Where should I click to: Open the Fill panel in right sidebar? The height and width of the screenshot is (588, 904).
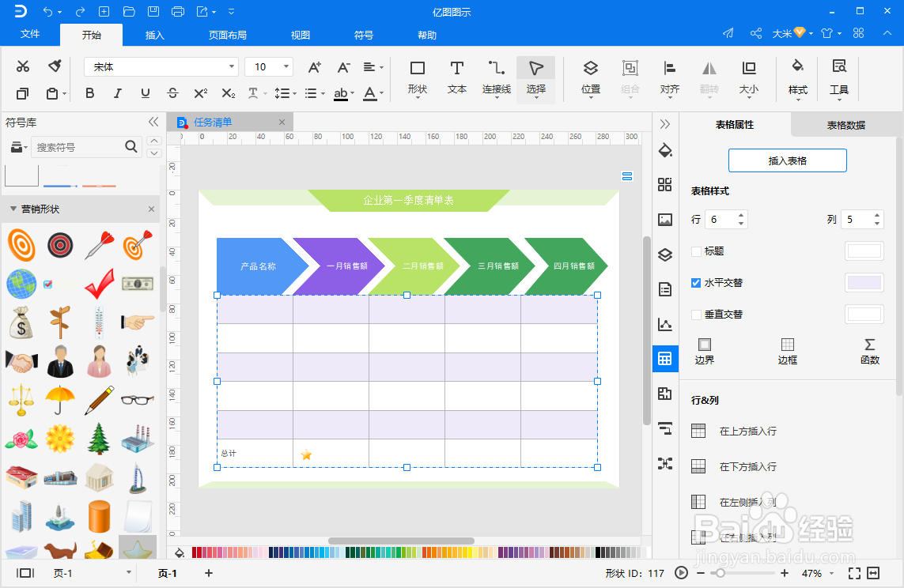point(664,150)
